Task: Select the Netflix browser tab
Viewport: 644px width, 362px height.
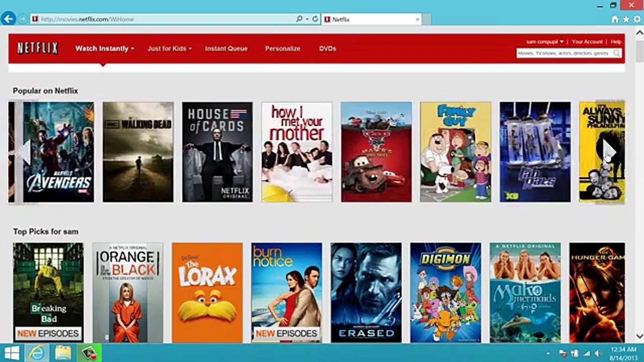Action: [x=371, y=19]
